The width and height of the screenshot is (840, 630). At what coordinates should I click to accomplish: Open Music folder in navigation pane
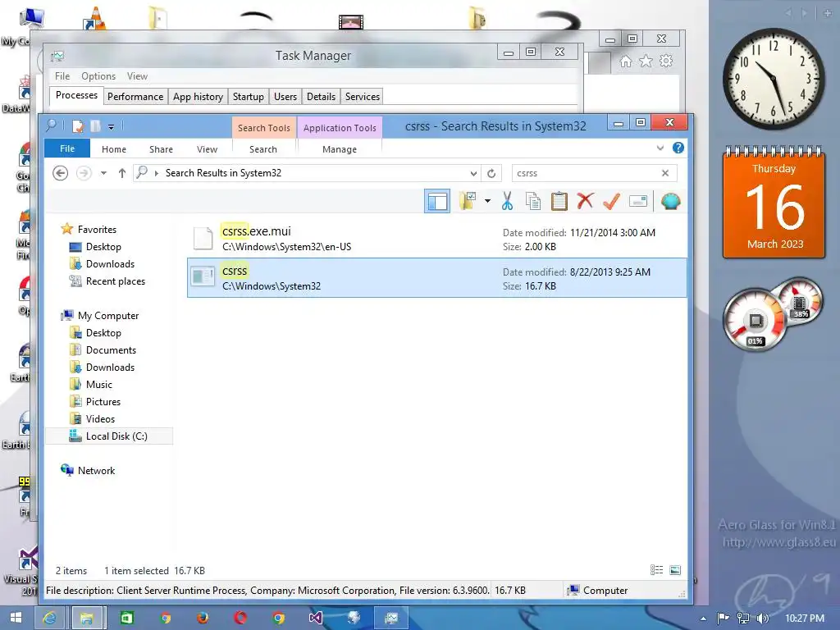pyautogui.click(x=98, y=385)
